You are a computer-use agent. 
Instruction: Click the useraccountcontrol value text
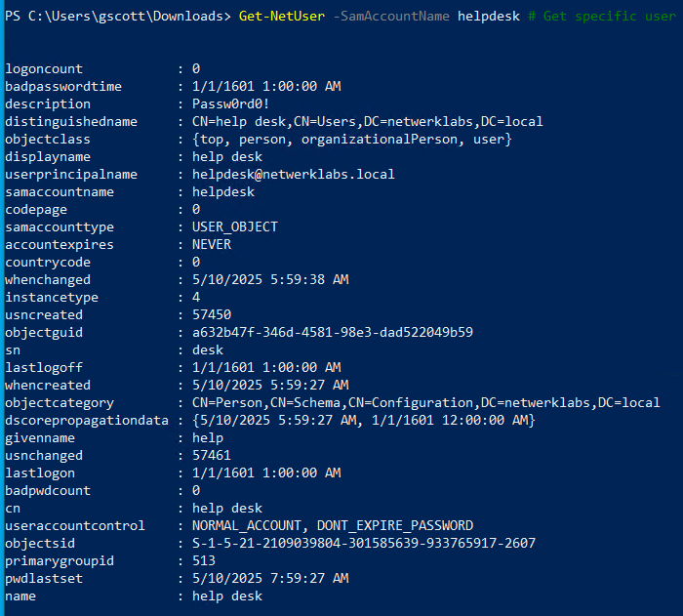click(x=333, y=525)
